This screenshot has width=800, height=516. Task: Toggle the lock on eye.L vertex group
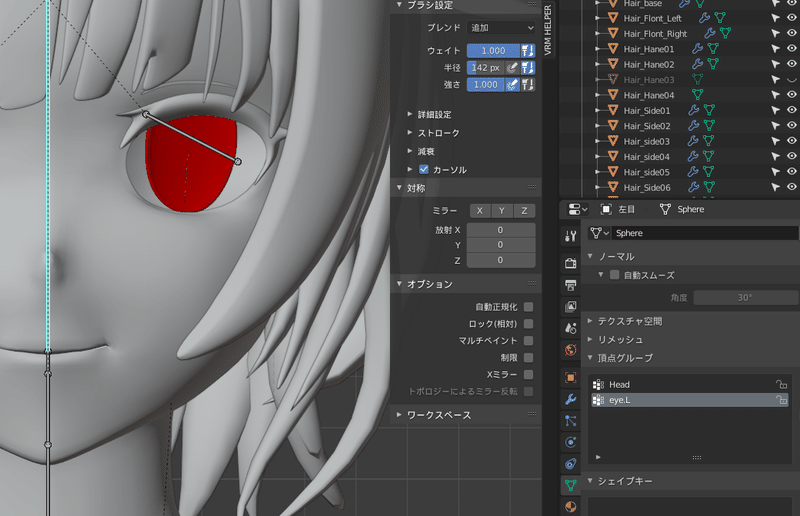click(x=781, y=400)
